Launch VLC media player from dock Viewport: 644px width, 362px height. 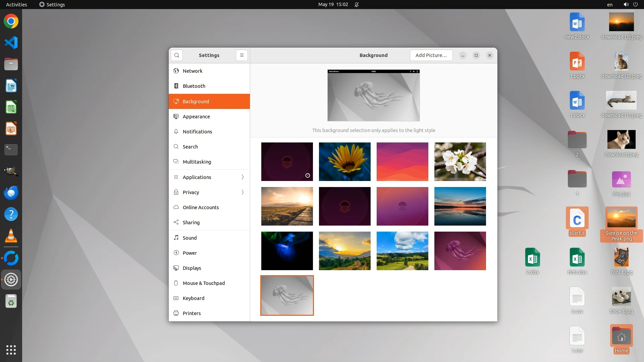[11, 236]
